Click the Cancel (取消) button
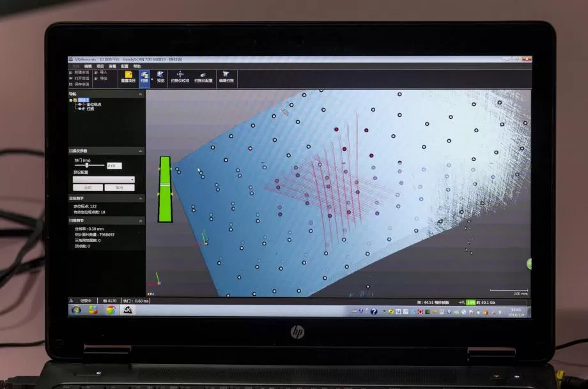This screenshot has width=588, height=389. (x=120, y=188)
